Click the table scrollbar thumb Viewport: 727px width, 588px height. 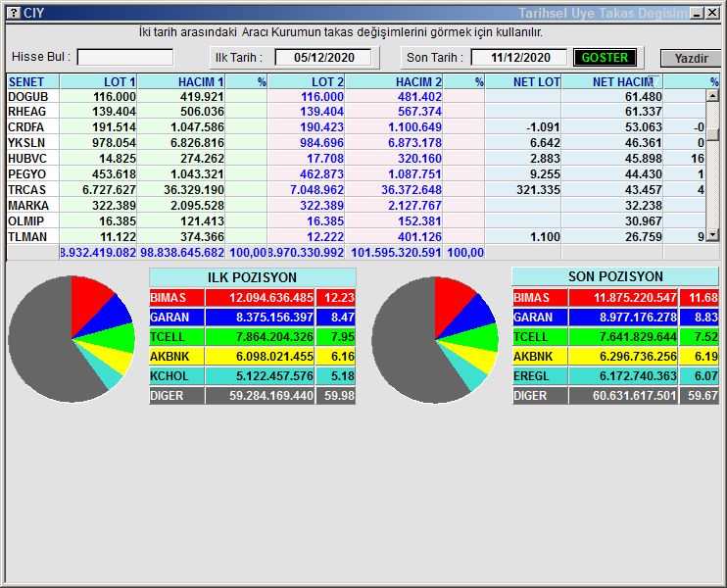(x=712, y=134)
